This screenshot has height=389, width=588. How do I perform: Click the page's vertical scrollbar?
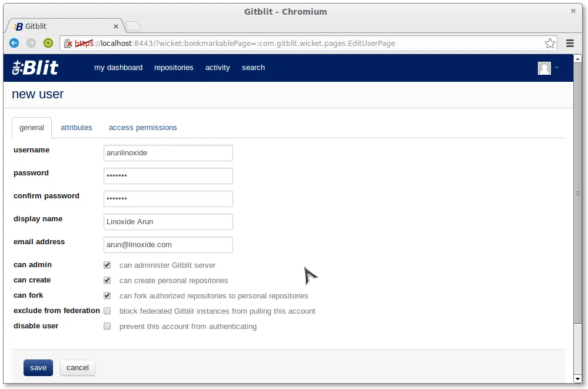[x=577, y=192]
